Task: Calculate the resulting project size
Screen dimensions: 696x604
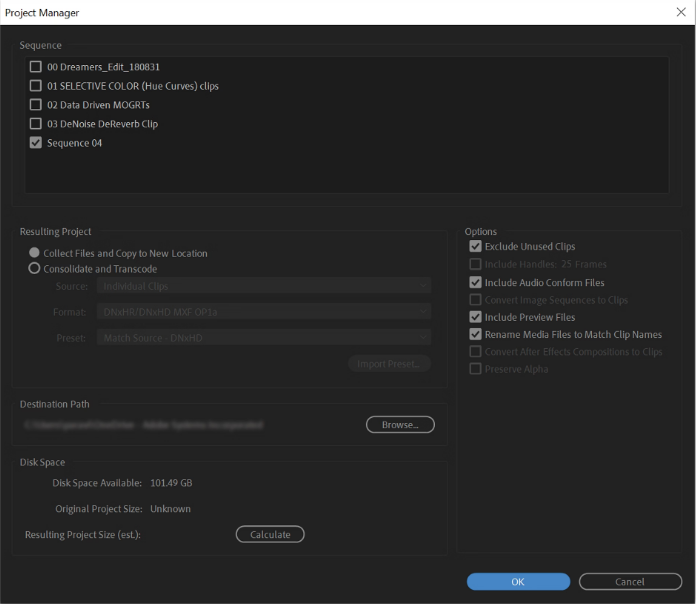Action: tap(270, 535)
